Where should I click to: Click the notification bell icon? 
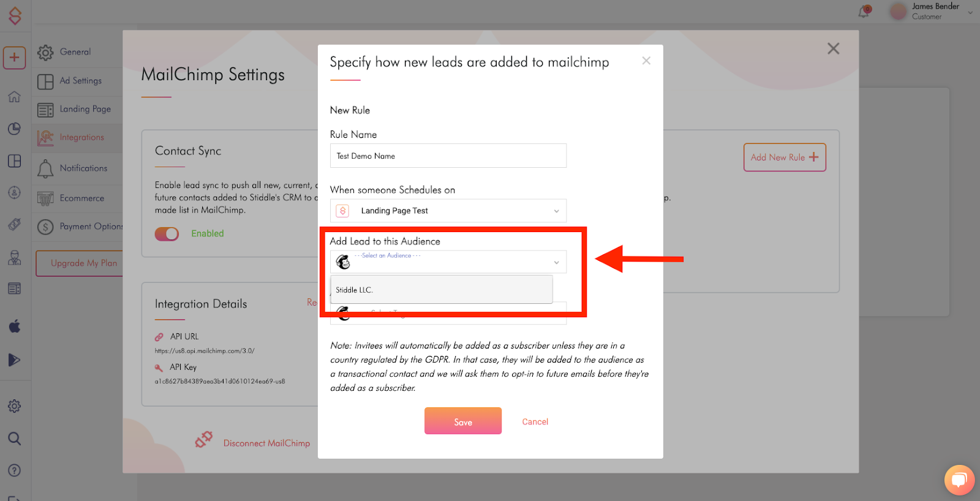864,11
